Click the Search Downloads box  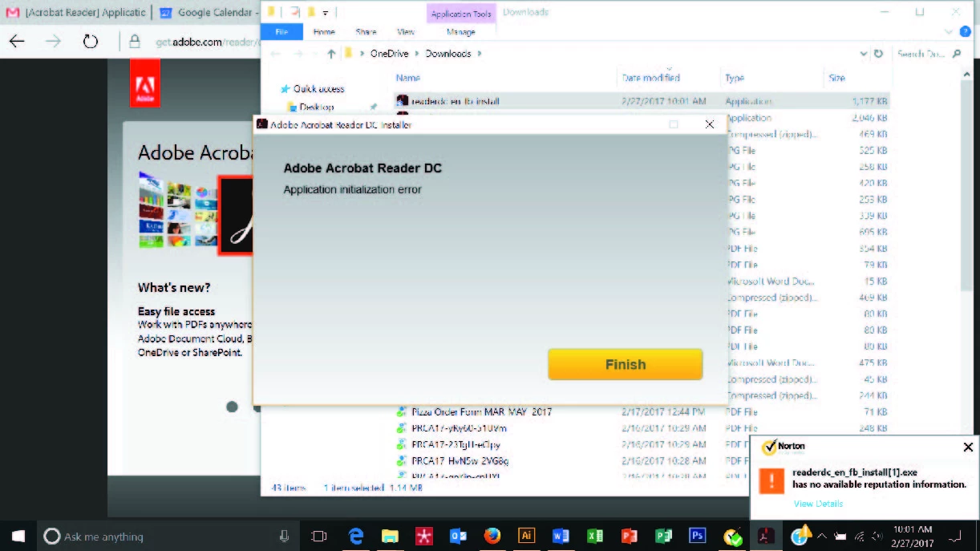(x=928, y=54)
